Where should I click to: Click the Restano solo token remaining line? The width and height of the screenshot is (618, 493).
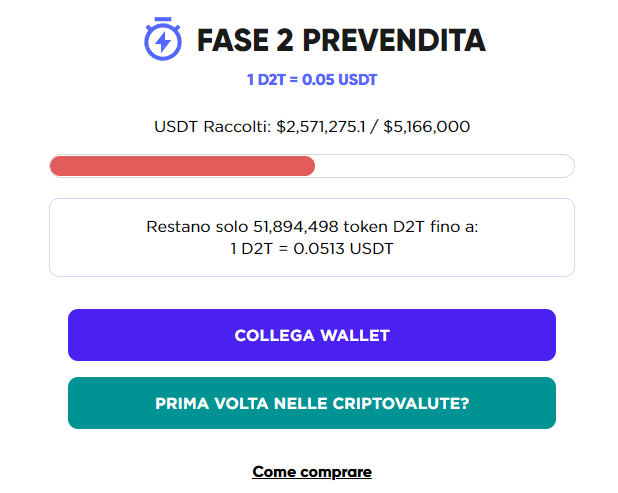(312, 227)
